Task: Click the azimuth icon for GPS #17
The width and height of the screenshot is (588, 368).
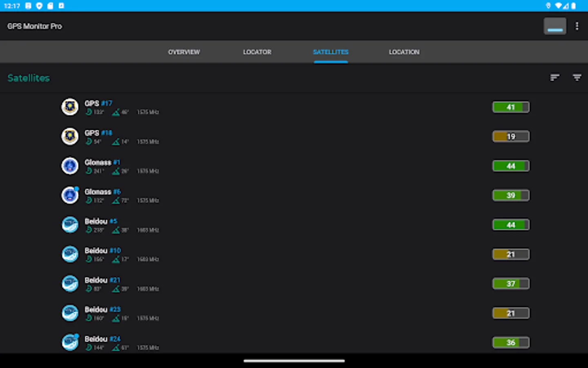Action: [89, 112]
